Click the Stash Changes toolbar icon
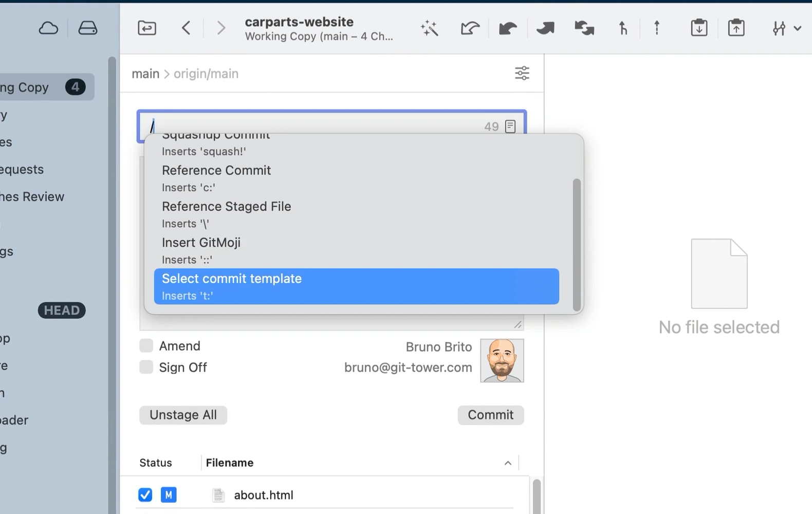 point(699,28)
